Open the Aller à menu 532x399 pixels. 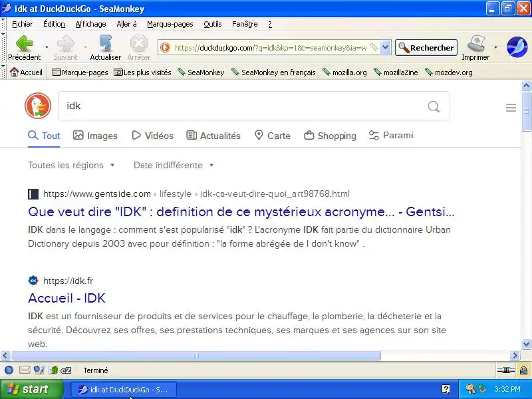[126, 24]
